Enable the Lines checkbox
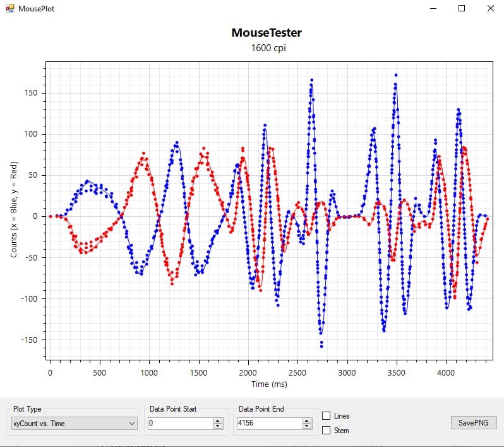Screen dimensions: 504x447 coord(327,416)
